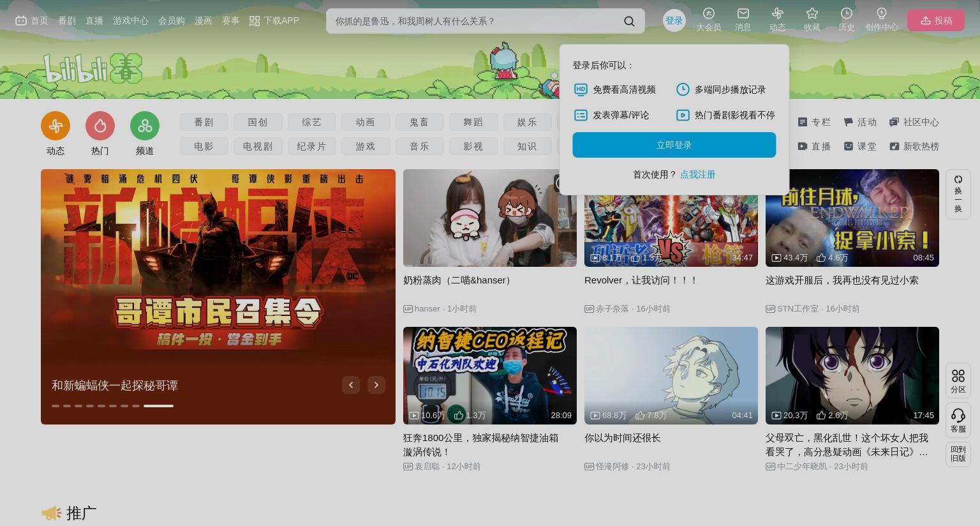Select 电视剧 category tag
The width and height of the screenshot is (980, 526).
pos(258,146)
